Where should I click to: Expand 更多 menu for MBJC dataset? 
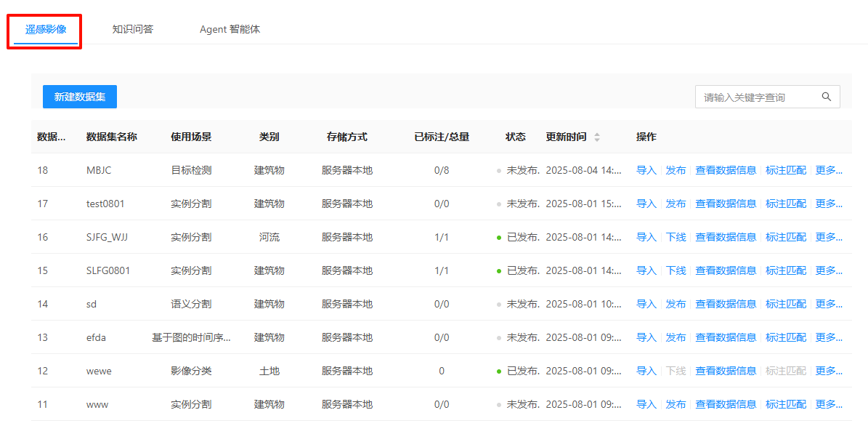coord(829,170)
